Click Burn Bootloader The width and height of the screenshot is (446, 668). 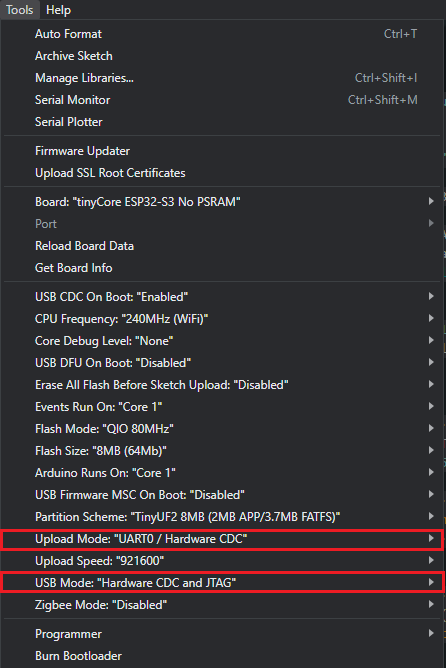222,656
